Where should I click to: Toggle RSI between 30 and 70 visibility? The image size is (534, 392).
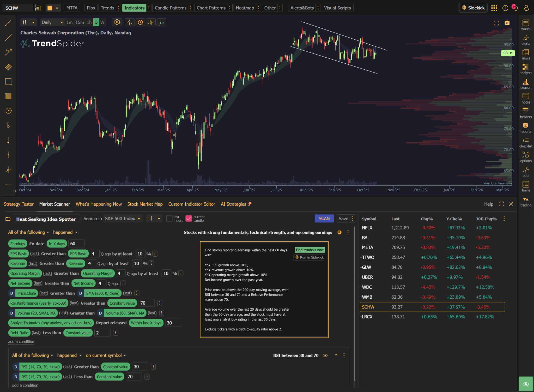pos(325,355)
